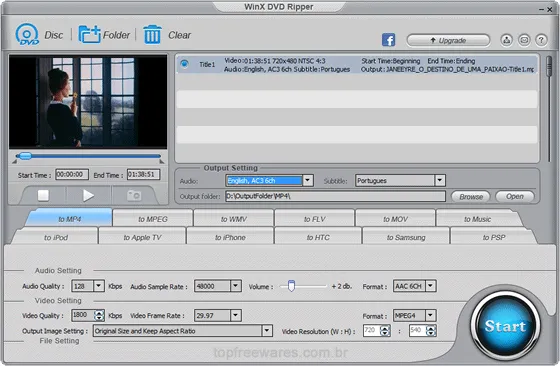
Task: Click the "Video:01:38:51 720x480 NTSC 4:3" text
Action: [275, 61]
